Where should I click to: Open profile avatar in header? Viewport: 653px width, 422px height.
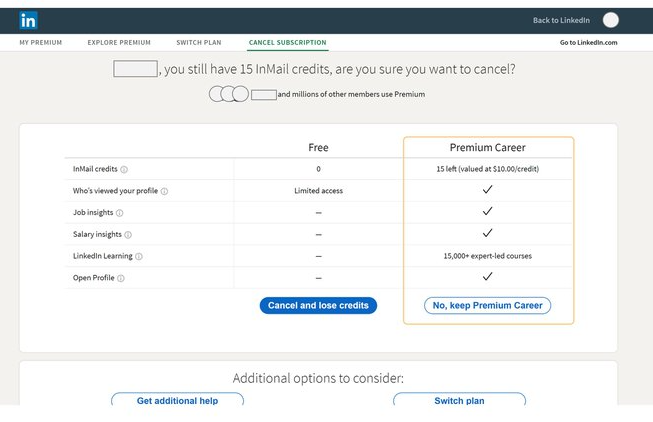[611, 20]
